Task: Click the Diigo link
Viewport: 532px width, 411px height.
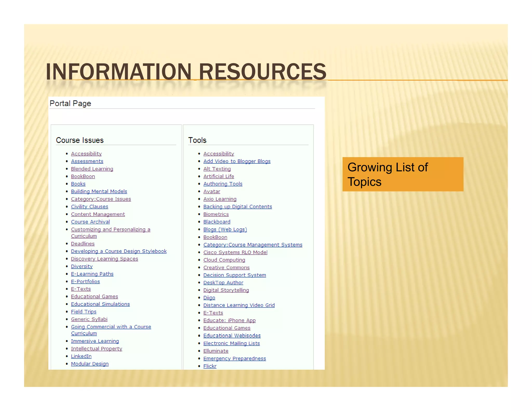Action: (209, 298)
